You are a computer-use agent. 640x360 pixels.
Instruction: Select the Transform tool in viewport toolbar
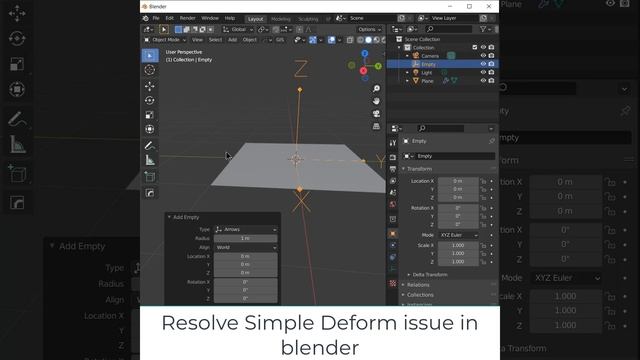[x=150, y=129]
